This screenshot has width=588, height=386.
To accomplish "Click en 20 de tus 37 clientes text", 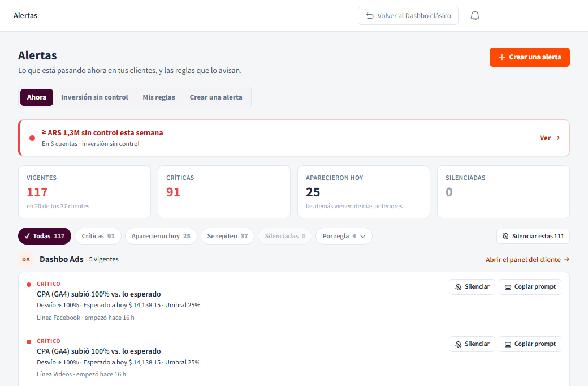I will [x=58, y=206].
